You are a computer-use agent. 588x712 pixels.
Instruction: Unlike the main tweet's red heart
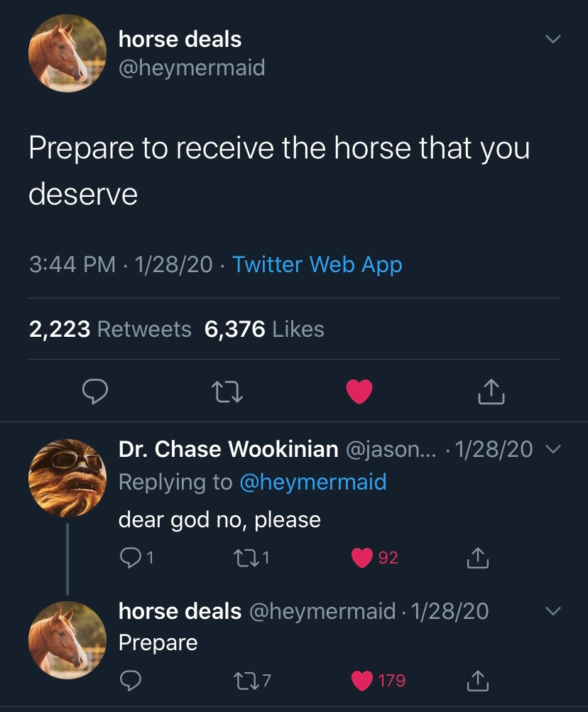359,391
